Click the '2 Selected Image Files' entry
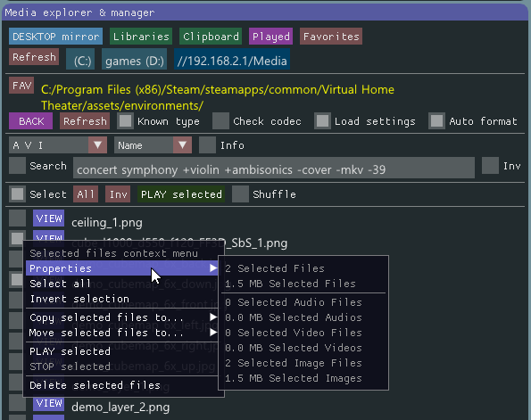Screen dimensions: 531x420 (294, 363)
